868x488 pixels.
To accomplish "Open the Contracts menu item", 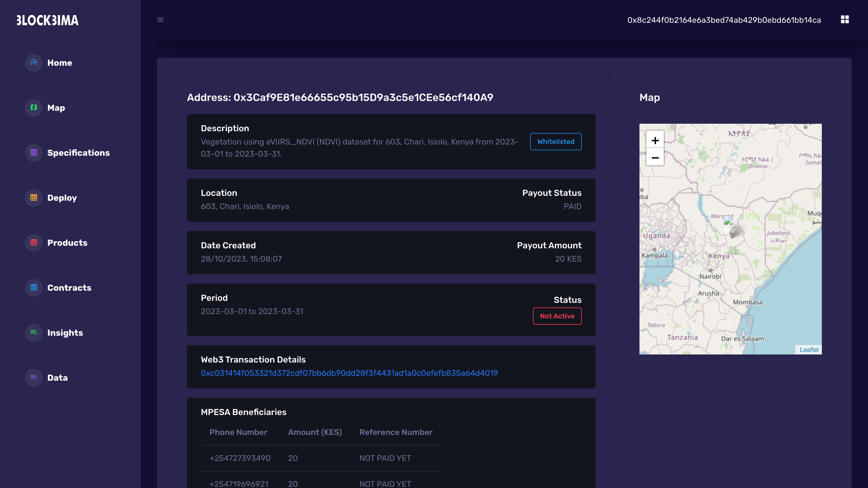I will point(69,288).
